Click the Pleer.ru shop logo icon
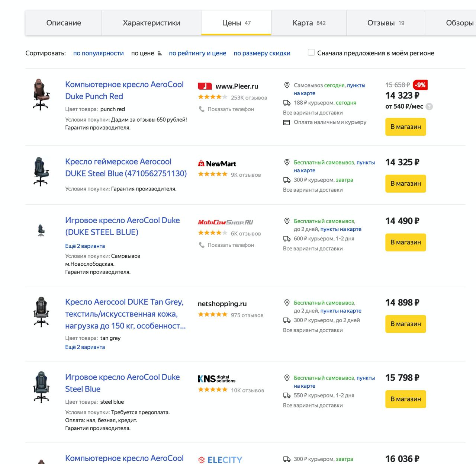Viewport: 476px width, 464px height. (x=205, y=86)
